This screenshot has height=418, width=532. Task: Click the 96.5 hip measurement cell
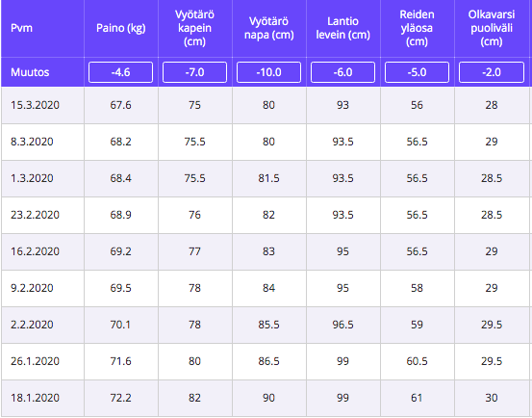(x=343, y=325)
